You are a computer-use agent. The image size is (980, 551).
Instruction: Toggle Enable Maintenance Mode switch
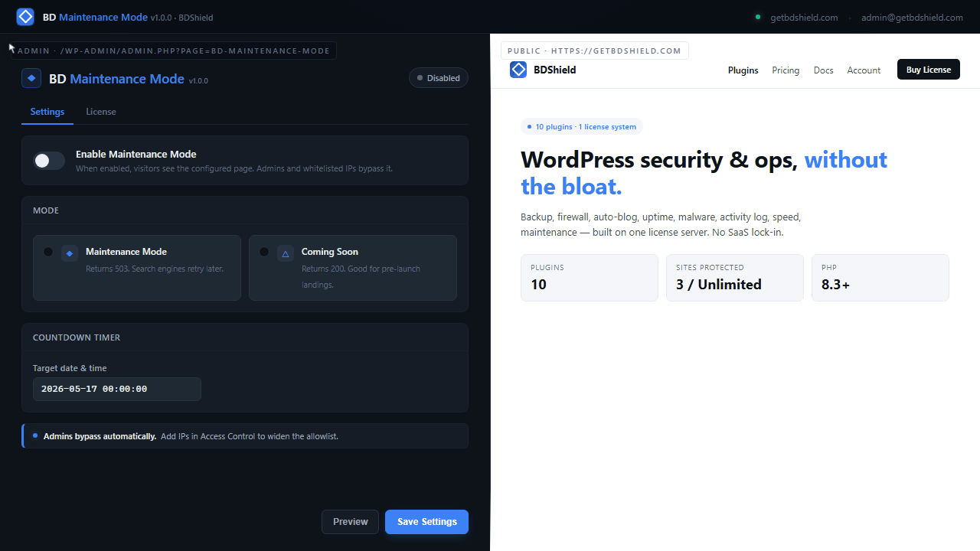pos(49,161)
